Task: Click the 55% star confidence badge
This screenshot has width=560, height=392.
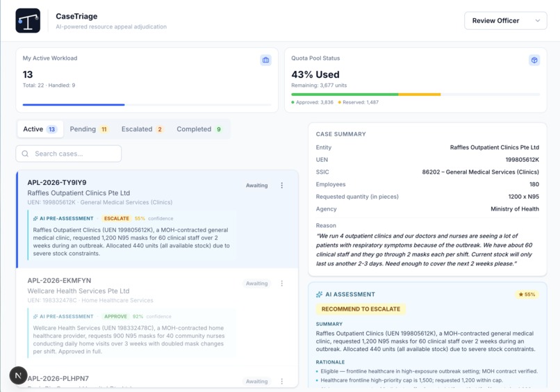Action: coord(527,295)
